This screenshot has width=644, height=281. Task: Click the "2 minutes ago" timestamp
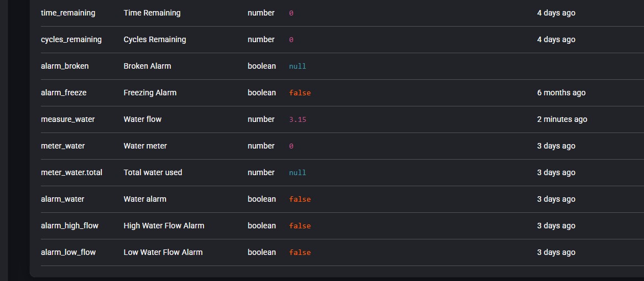(562, 119)
